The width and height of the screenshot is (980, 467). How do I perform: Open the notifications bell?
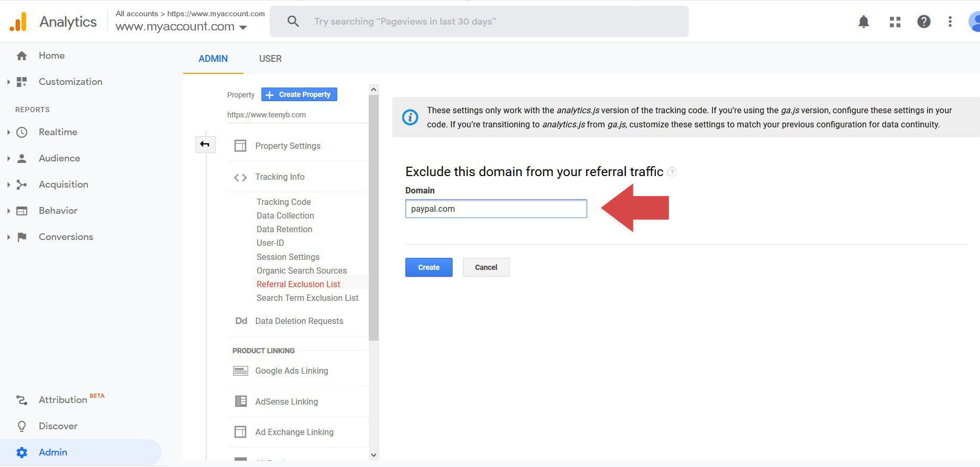click(864, 21)
